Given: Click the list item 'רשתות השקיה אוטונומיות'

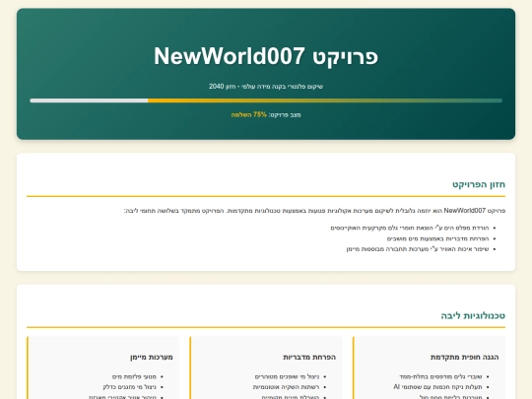Looking at the screenshot, I should pyautogui.click(x=286, y=387).
